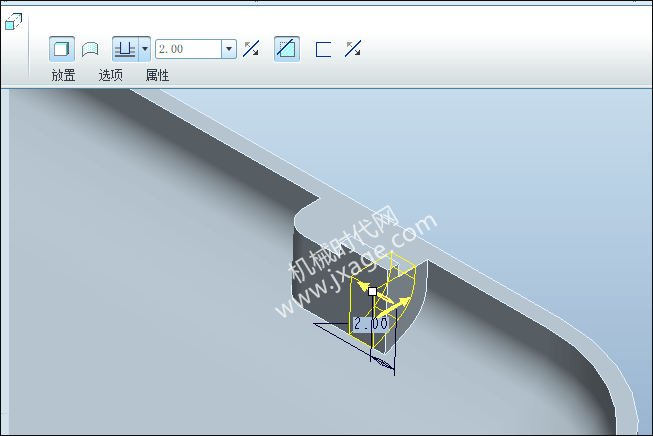Image resolution: width=653 pixels, height=436 pixels.
Task: Open the 属性 (Properties) tab
Action: (157, 75)
